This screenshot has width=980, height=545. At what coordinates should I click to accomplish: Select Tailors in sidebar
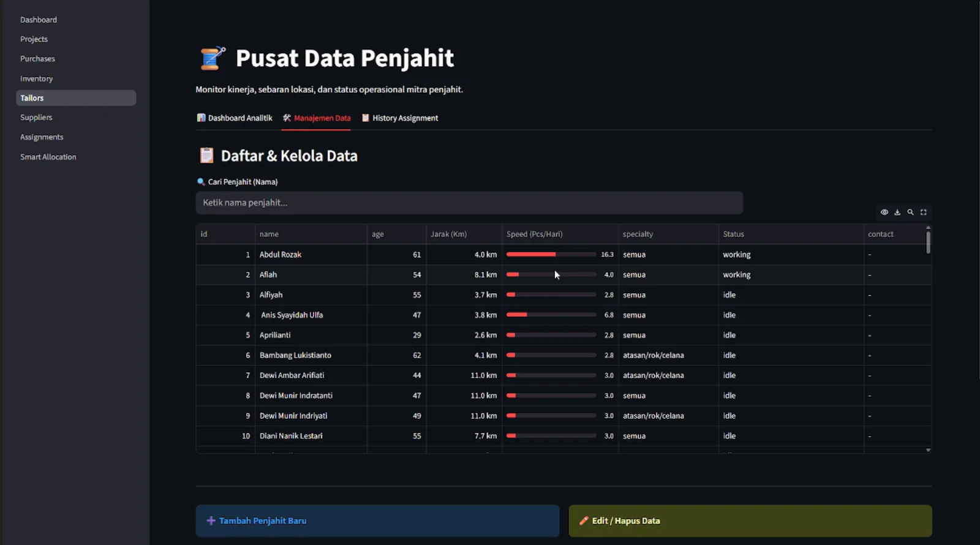76,98
